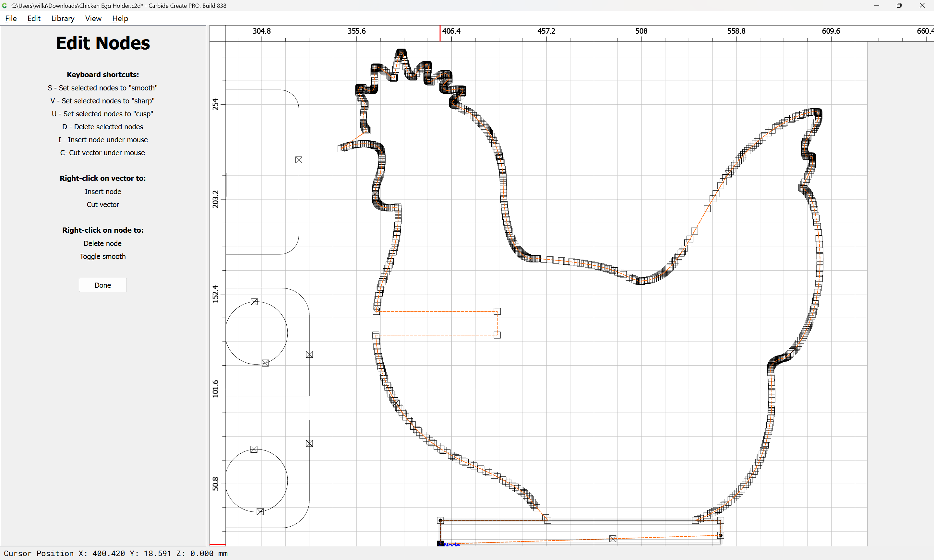Click the red marker on the horizontal ruler

[440, 33]
